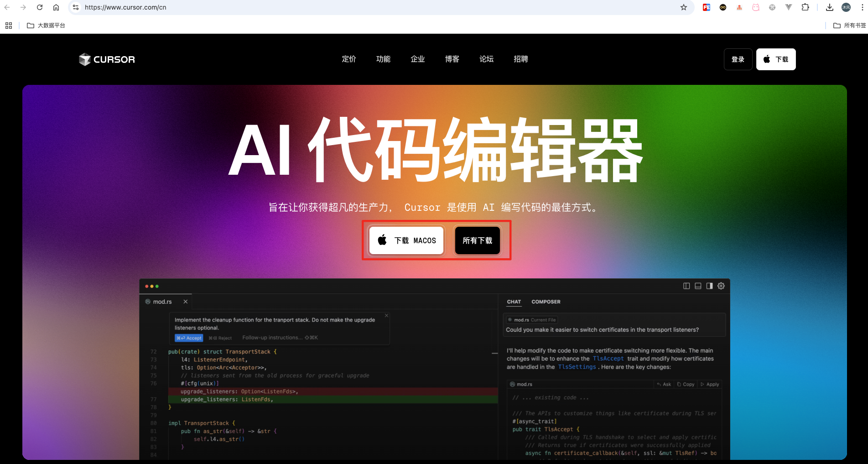868x464 pixels.
Task: Open the 大数据平台 bookmark folder
Action: pos(46,26)
